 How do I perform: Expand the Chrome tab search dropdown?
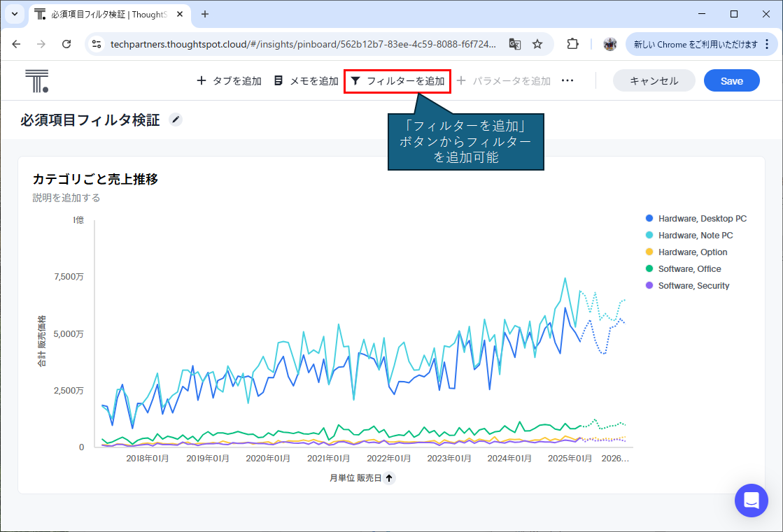(14, 14)
